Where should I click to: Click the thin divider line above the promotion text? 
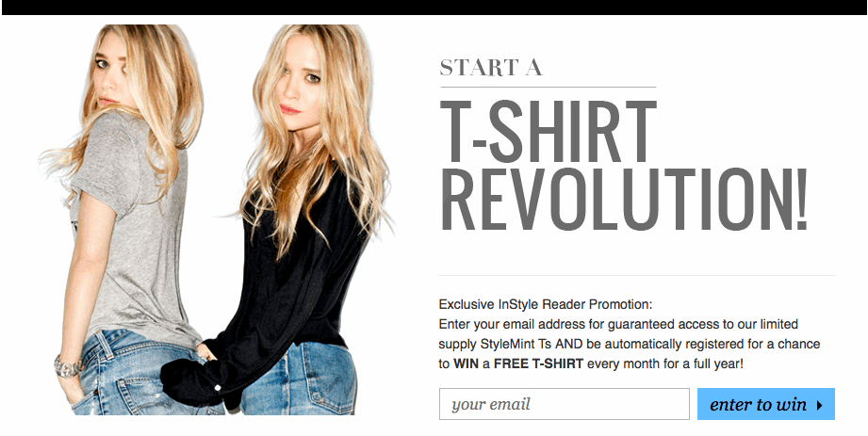636,275
